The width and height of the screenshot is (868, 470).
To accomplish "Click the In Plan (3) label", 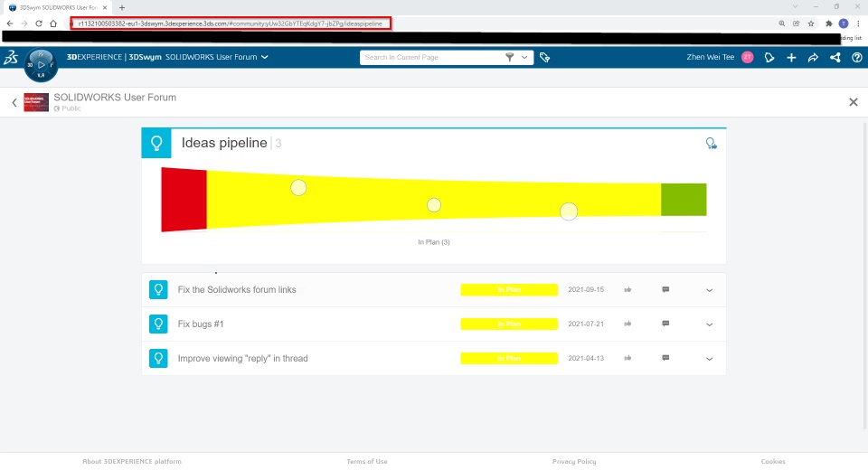I will 433,242.
